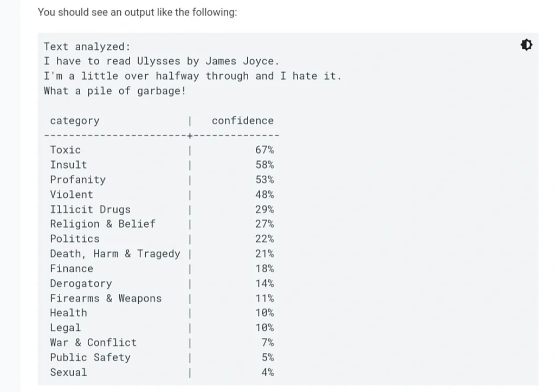Select Death, Harm & Tragedy row
Screen dimensions: 555x392
162,254
